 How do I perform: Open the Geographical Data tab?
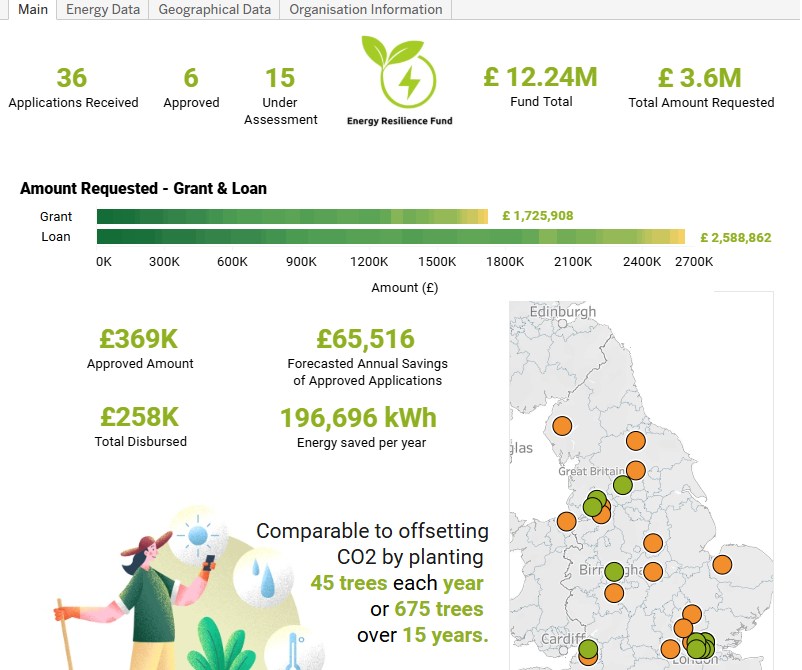click(x=212, y=10)
